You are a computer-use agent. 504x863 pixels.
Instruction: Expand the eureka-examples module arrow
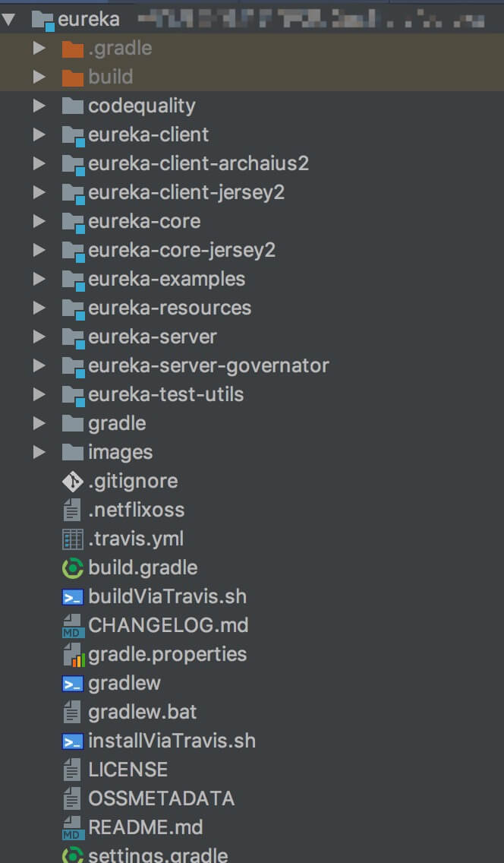pos(39,279)
